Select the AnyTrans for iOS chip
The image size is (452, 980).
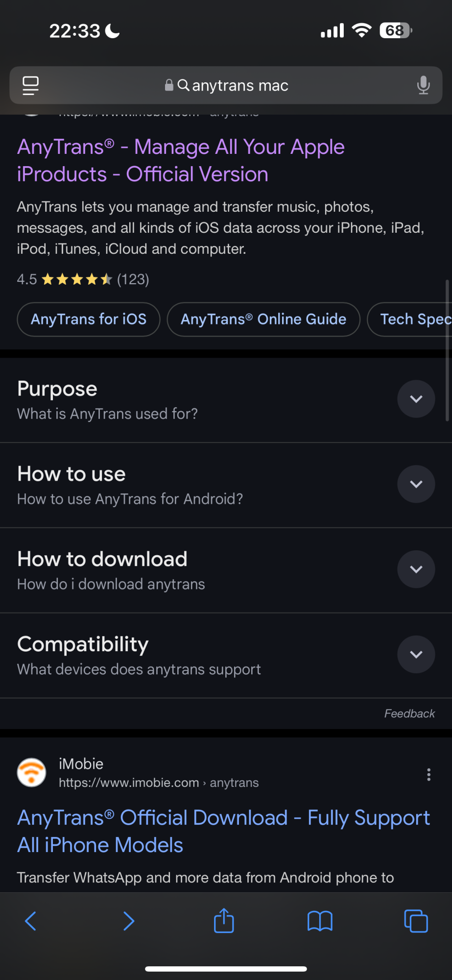tap(89, 319)
